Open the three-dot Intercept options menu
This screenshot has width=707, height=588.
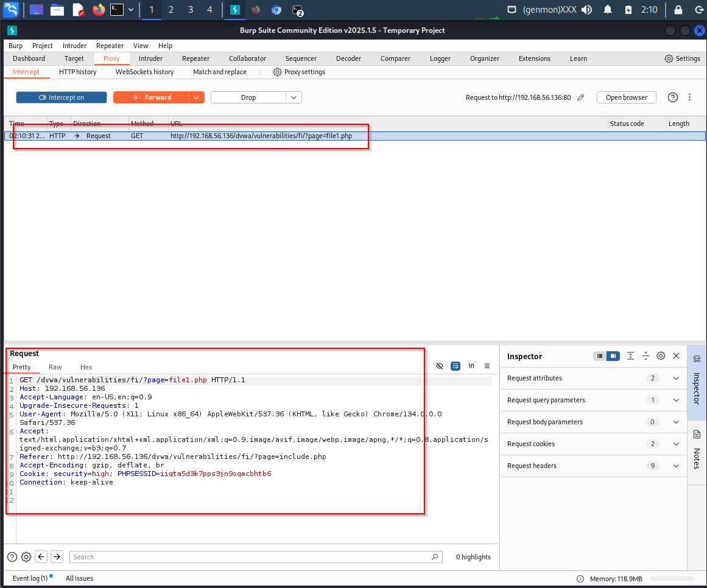click(x=689, y=97)
